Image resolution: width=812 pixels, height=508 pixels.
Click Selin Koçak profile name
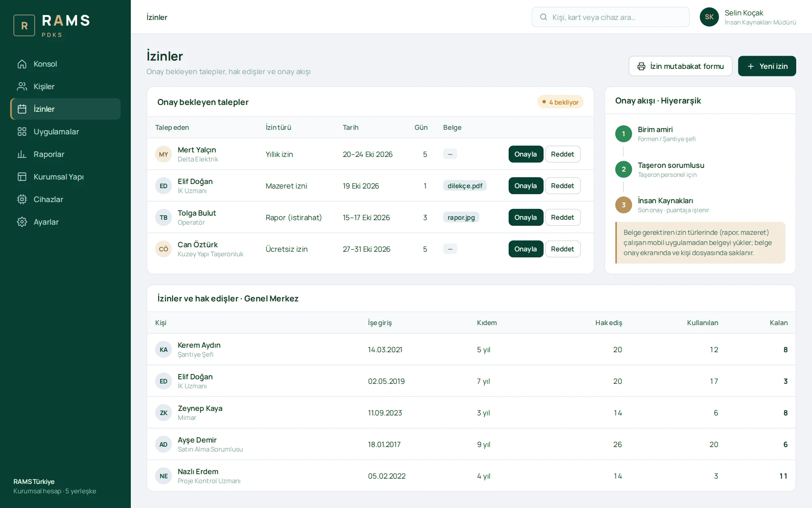744,13
